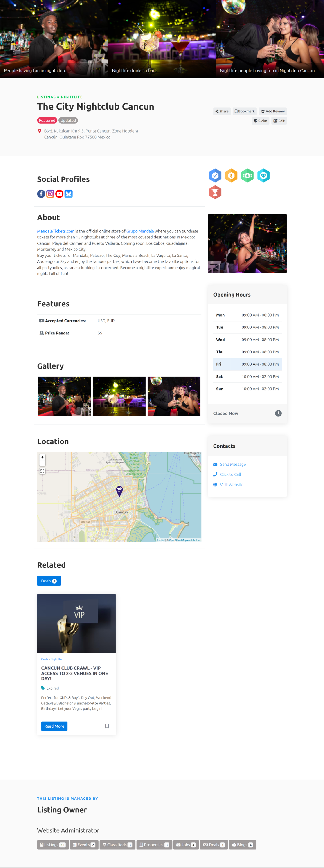
Task: Click the teal diamond badge
Action: 264,175
